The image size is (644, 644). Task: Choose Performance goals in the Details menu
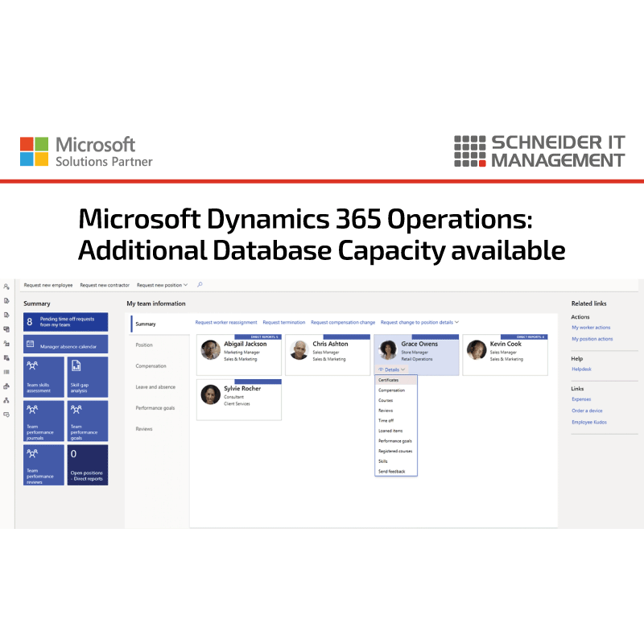tap(396, 441)
